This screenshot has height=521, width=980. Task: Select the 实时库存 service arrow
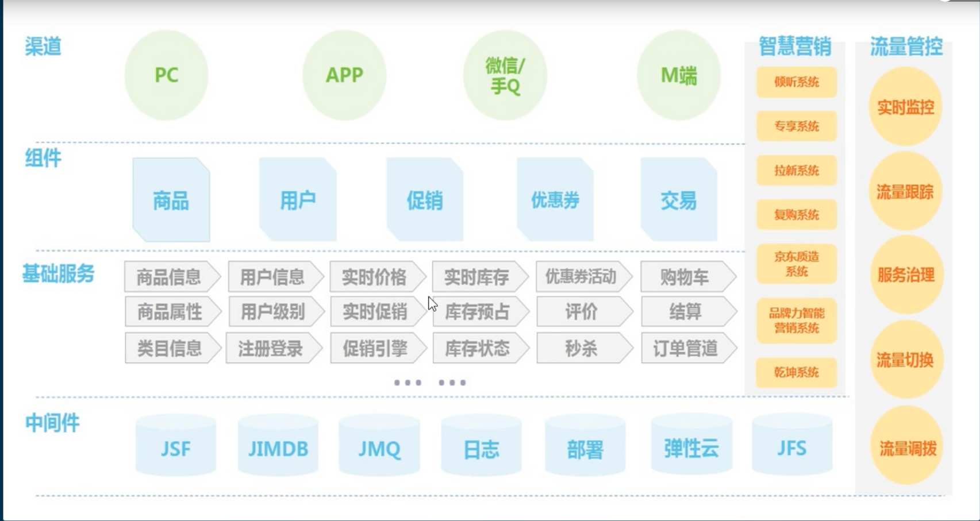click(x=481, y=277)
